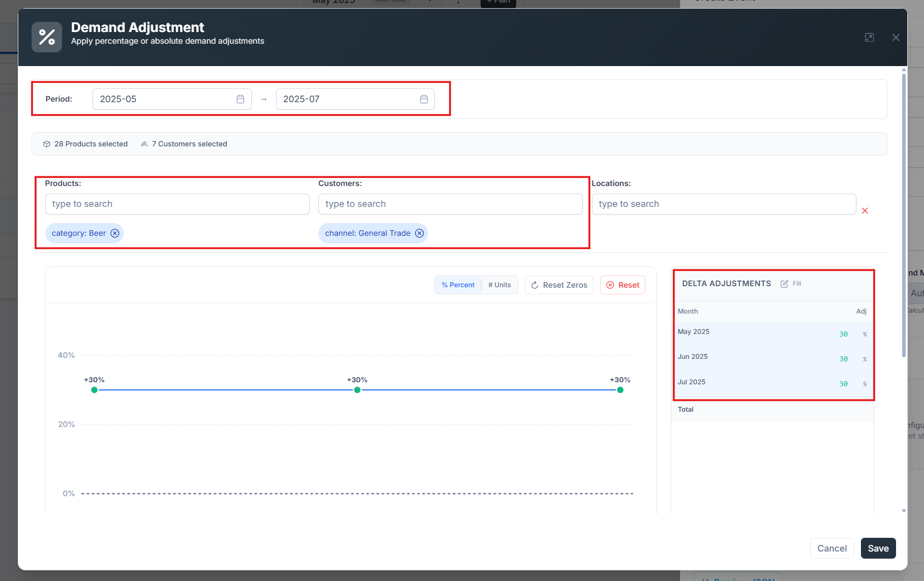Close the Demand Adjustment dialog
Viewport: 924px width, 581px height.
(x=896, y=38)
